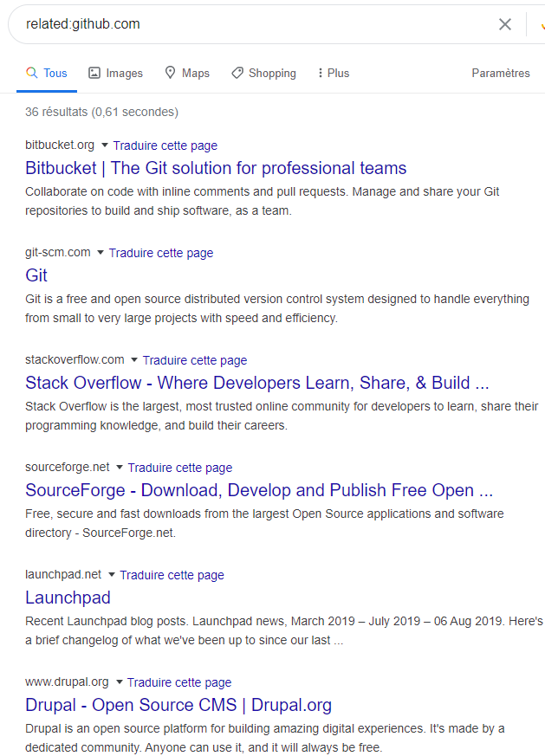Open the Bitbucket Git solution result title

(216, 168)
